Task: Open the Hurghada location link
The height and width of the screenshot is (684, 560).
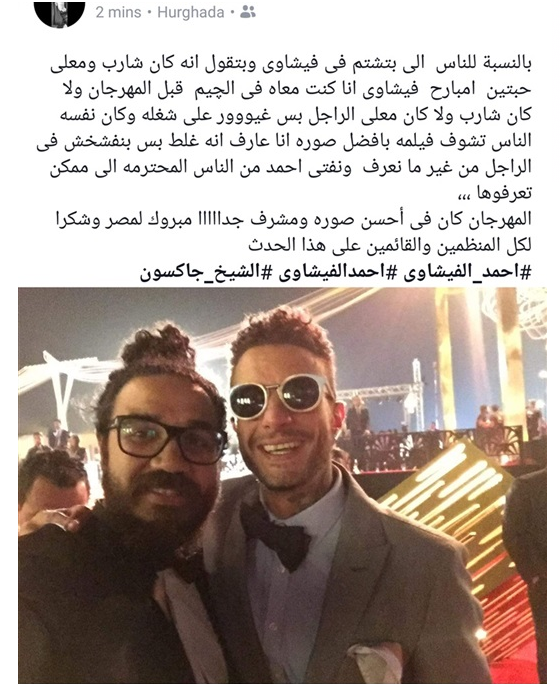Action: point(191,12)
